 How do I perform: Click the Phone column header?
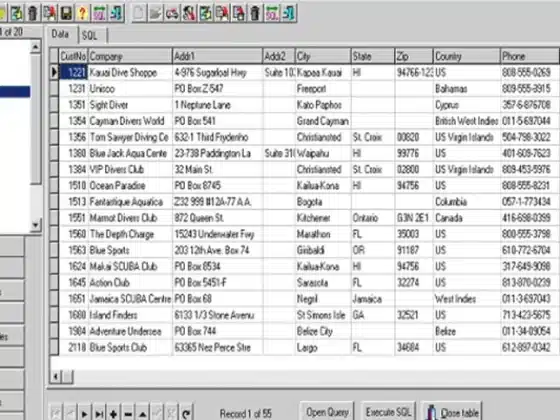(x=529, y=56)
